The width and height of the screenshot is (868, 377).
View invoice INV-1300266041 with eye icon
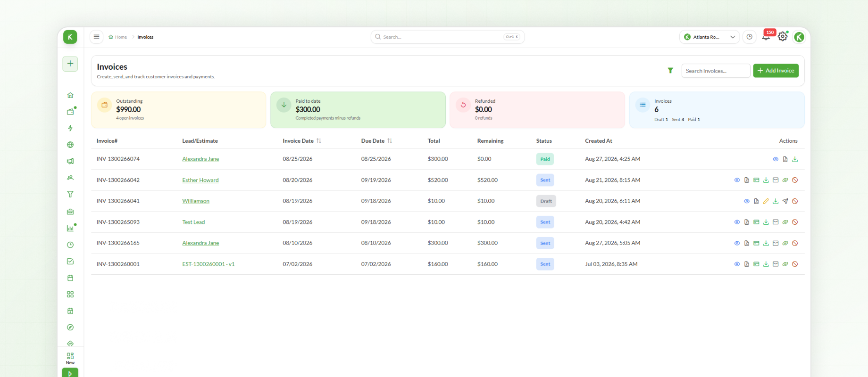coord(747,201)
